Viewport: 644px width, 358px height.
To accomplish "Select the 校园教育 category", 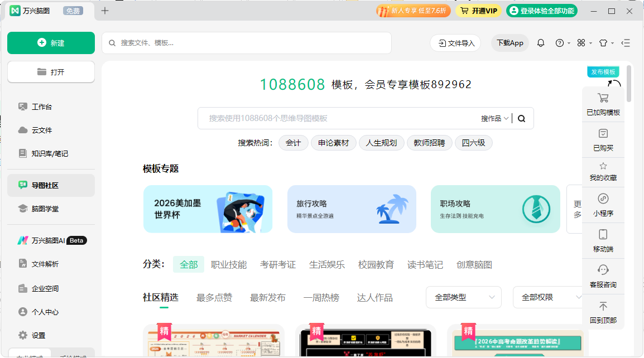I will click(376, 265).
